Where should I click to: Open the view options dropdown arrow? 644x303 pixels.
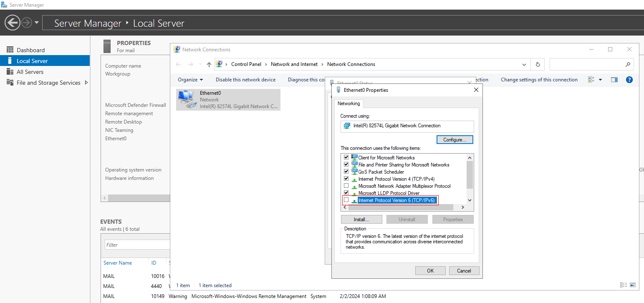pyautogui.click(x=600, y=80)
